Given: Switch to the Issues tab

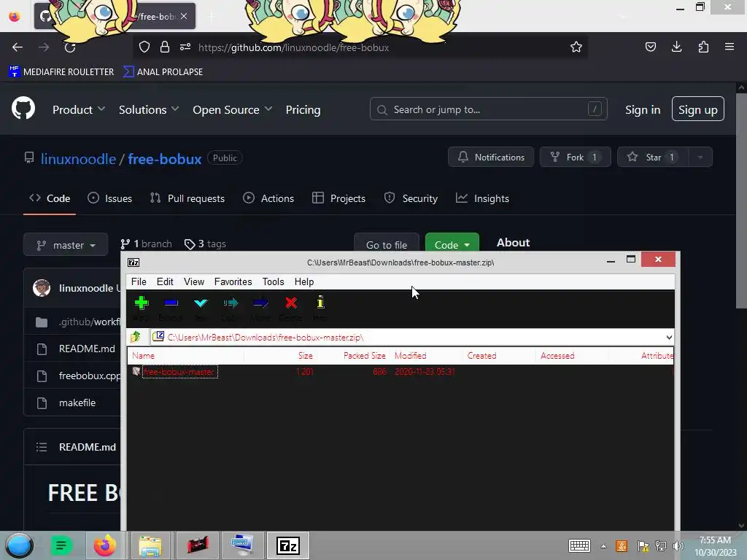Looking at the screenshot, I should point(109,198).
